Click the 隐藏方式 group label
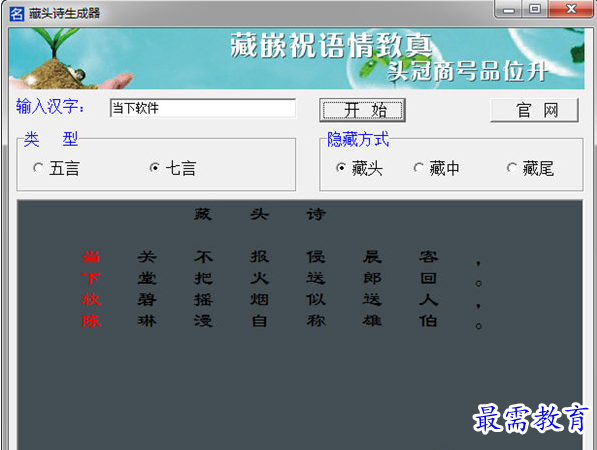 [358, 139]
